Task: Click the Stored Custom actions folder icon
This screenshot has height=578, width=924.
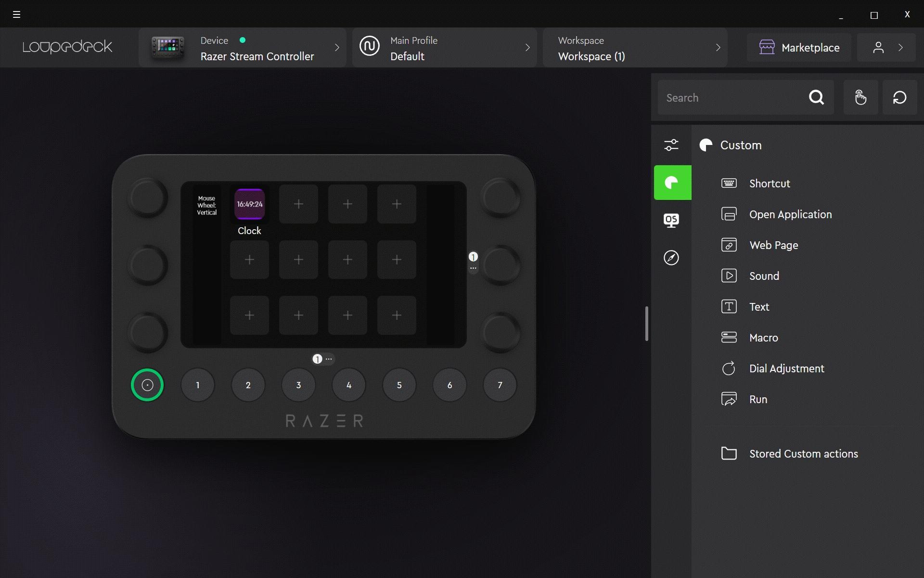Action: (x=729, y=453)
